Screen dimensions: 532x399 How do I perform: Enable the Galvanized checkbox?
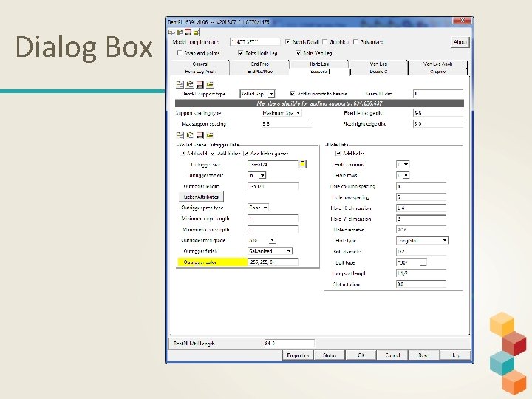click(355, 41)
